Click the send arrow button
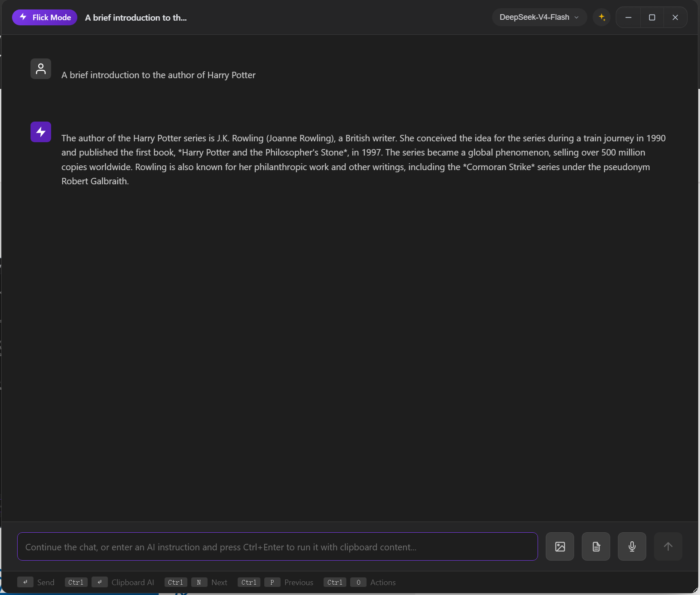The width and height of the screenshot is (700, 595). (x=668, y=546)
